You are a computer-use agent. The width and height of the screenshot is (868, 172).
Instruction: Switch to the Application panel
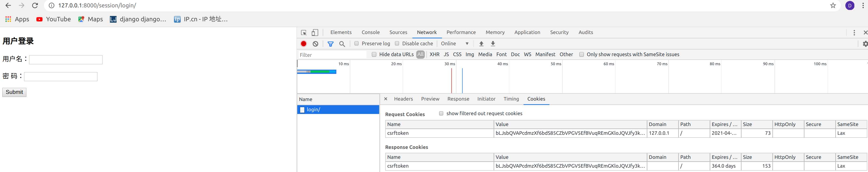pos(527,32)
